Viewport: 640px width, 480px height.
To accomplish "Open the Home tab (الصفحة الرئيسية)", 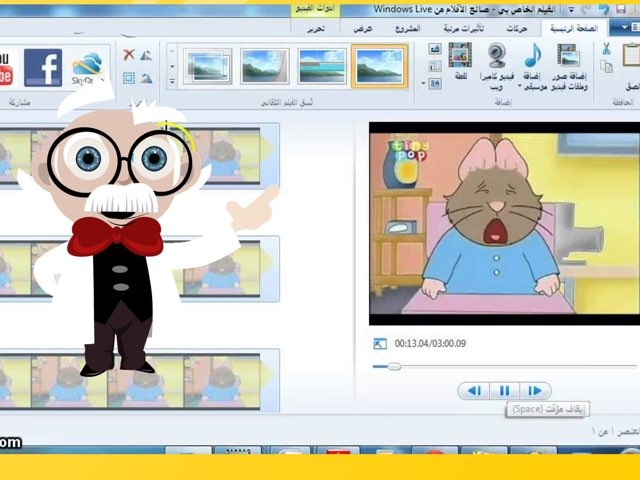I will (574, 29).
